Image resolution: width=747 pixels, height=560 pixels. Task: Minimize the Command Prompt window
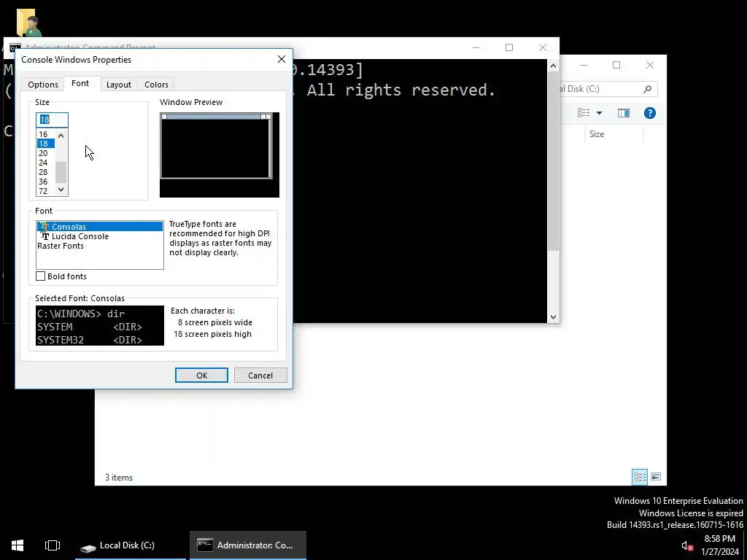(x=476, y=47)
